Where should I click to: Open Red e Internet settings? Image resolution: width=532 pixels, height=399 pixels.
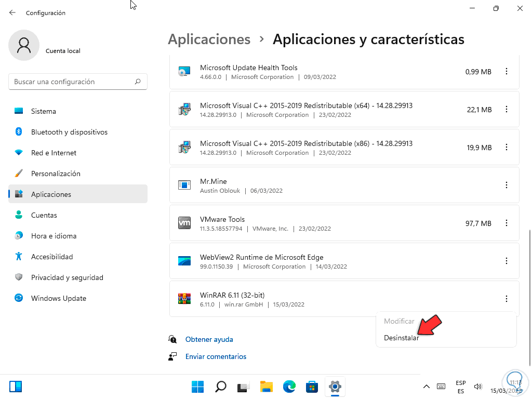click(x=78, y=153)
